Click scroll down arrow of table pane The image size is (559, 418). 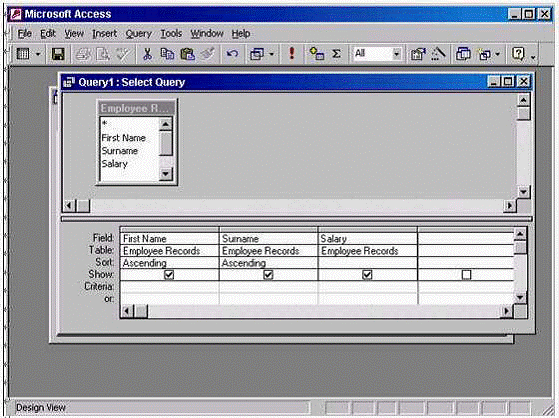(x=523, y=192)
